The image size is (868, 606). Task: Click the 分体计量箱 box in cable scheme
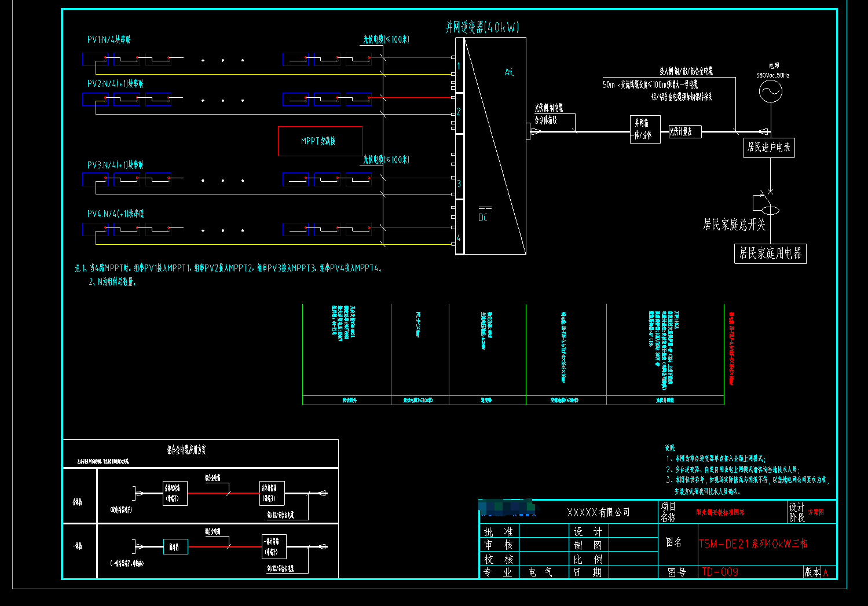pyautogui.click(x=272, y=493)
